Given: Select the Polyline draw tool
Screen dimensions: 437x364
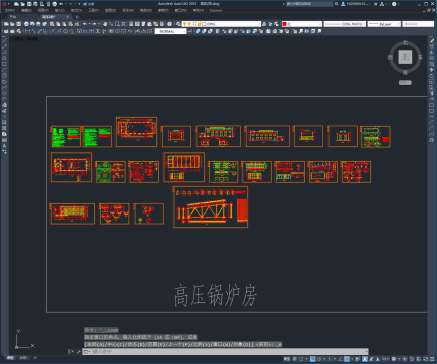Looking at the screenshot, I should click(4, 52).
